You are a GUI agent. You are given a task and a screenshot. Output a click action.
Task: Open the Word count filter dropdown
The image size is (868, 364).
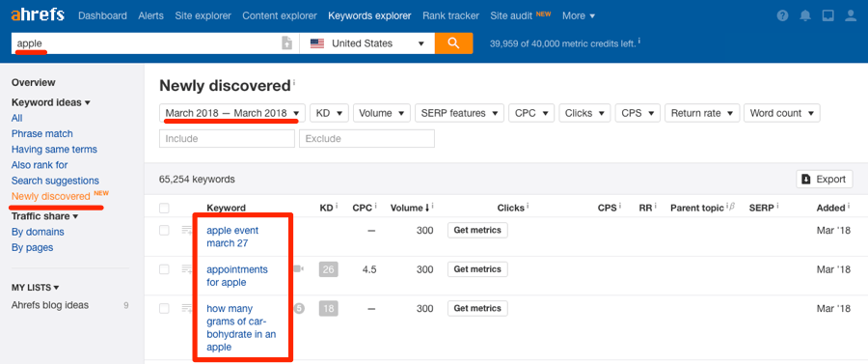coord(781,113)
